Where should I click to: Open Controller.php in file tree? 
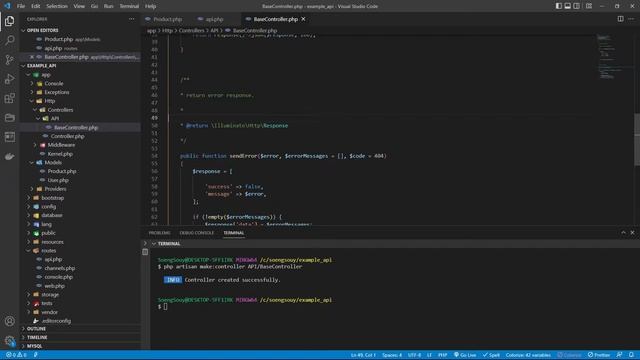(x=67, y=136)
